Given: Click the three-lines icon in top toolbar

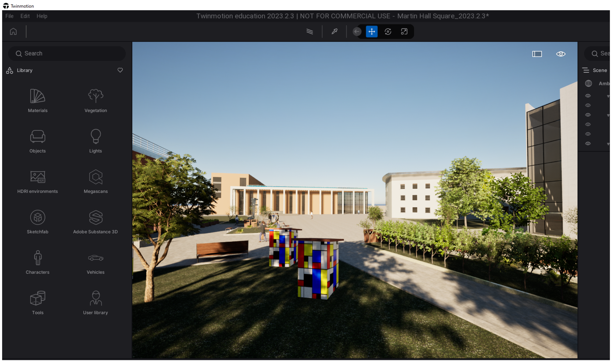Looking at the screenshot, I should pos(310,31).
